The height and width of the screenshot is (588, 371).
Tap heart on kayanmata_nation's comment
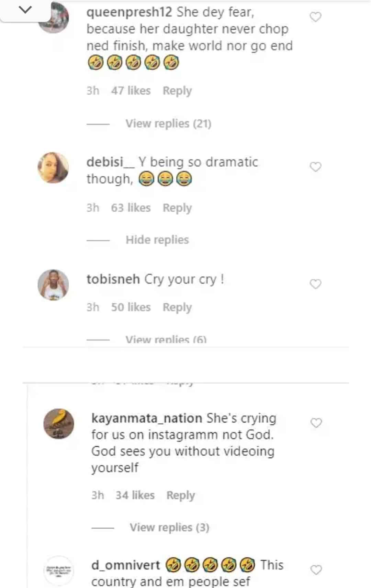pos(316,423)
